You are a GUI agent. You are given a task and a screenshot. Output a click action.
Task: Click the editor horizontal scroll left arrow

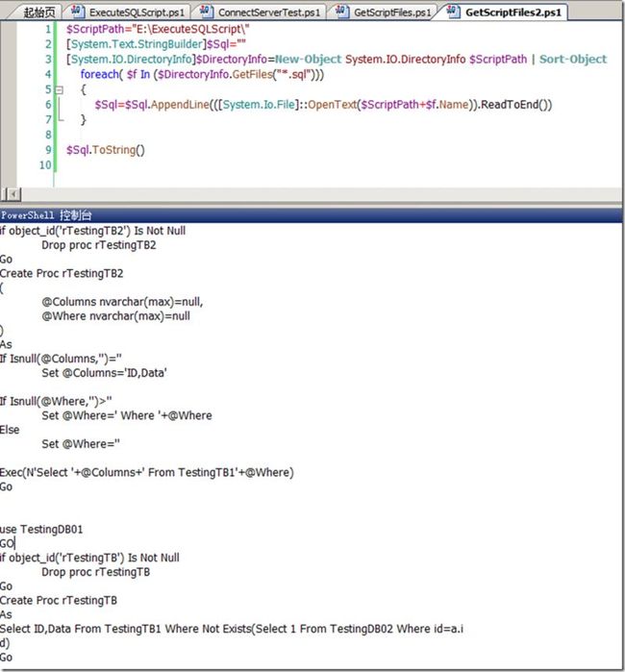coord(13,194)
